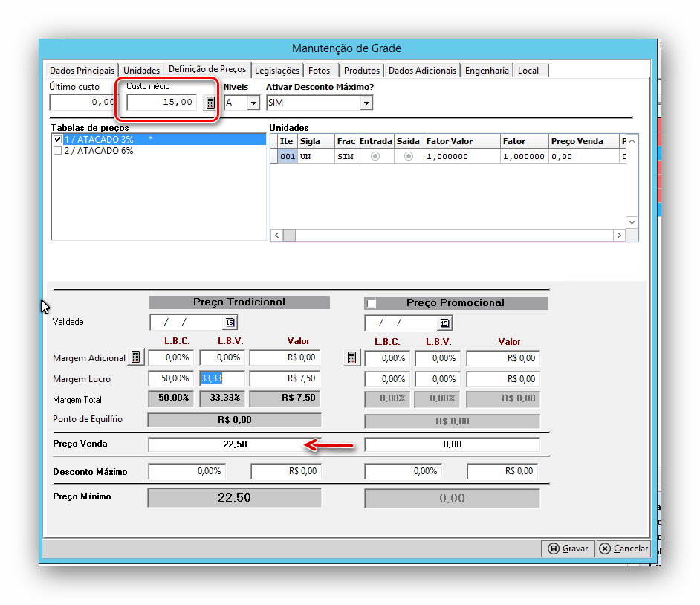
Task: Open calculator next to Custo médio field
Action: click(210, 103)
